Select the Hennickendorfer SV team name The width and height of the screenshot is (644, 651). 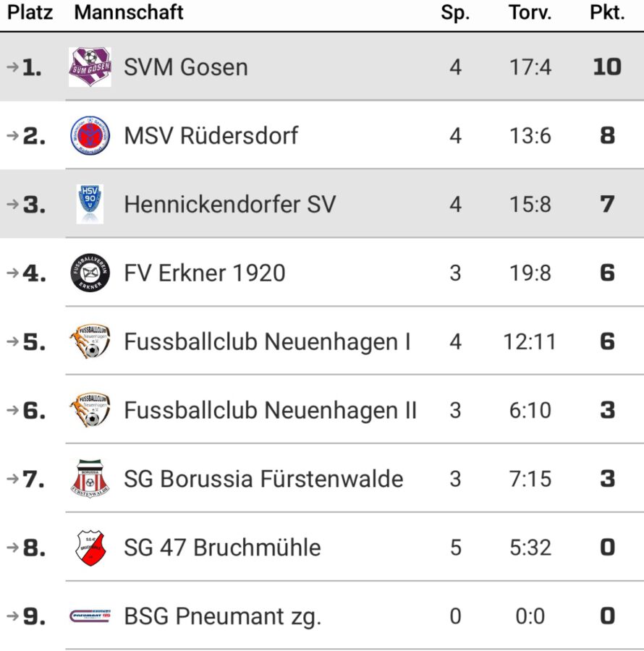229,204
